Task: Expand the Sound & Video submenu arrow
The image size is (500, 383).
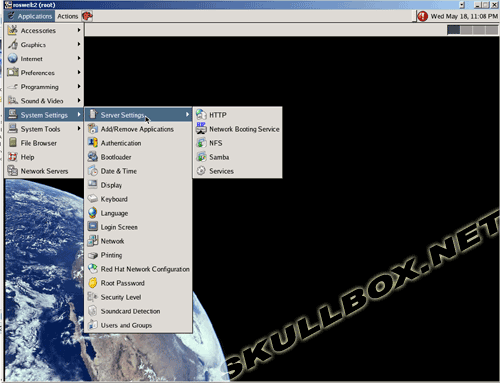Action: pos(79,100)
